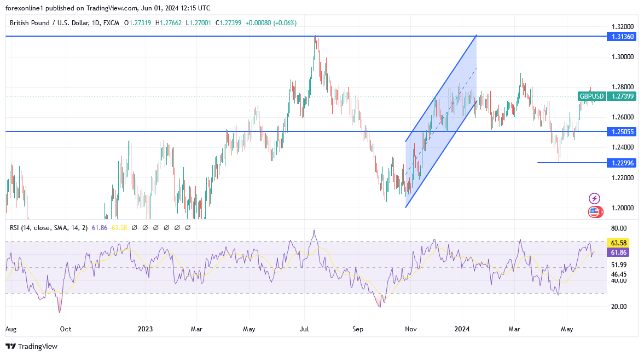Viewport: 644px width, 356px height.
Task: Click the purple lightning bolt events icon
Action: point(594,199)
